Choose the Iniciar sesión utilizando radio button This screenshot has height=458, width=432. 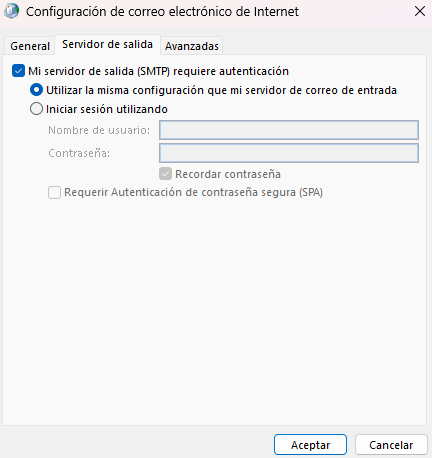[x=36, y=109]
